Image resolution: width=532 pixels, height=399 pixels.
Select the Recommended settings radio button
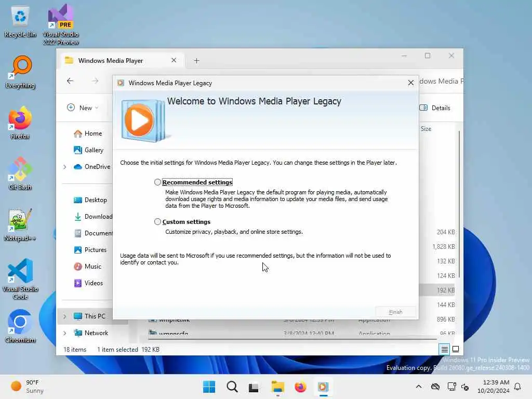coord(157,182)
